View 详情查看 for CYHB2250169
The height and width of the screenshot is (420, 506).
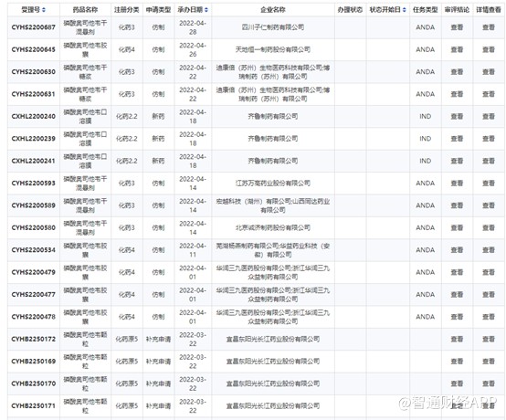[x=489, y=362]
